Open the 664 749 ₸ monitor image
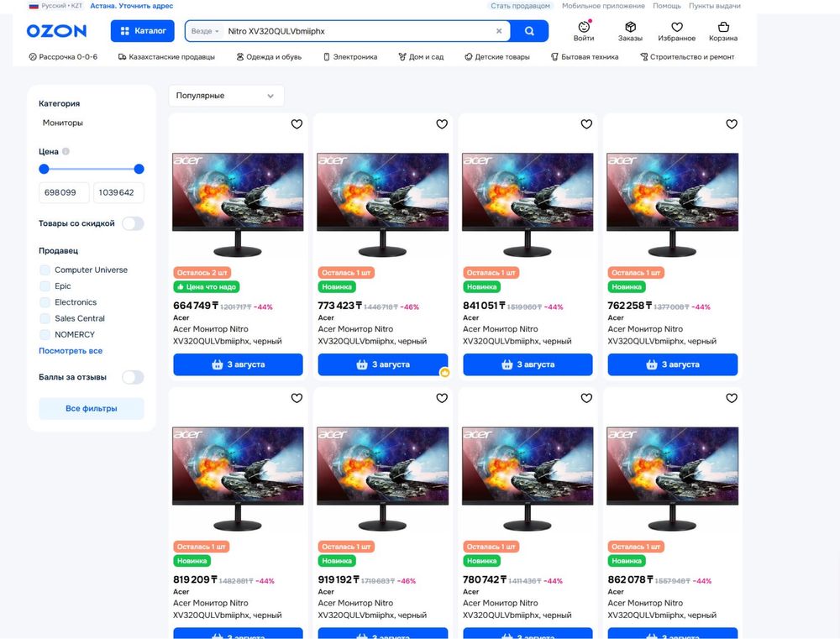The height and width of the screenshot is (639, 840). [238, 205]
